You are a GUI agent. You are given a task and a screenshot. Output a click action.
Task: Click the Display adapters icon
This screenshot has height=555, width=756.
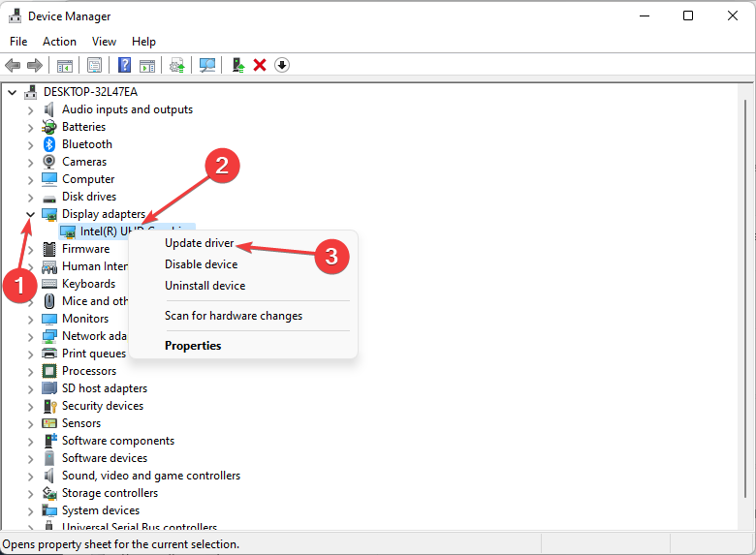pos(49,214)
